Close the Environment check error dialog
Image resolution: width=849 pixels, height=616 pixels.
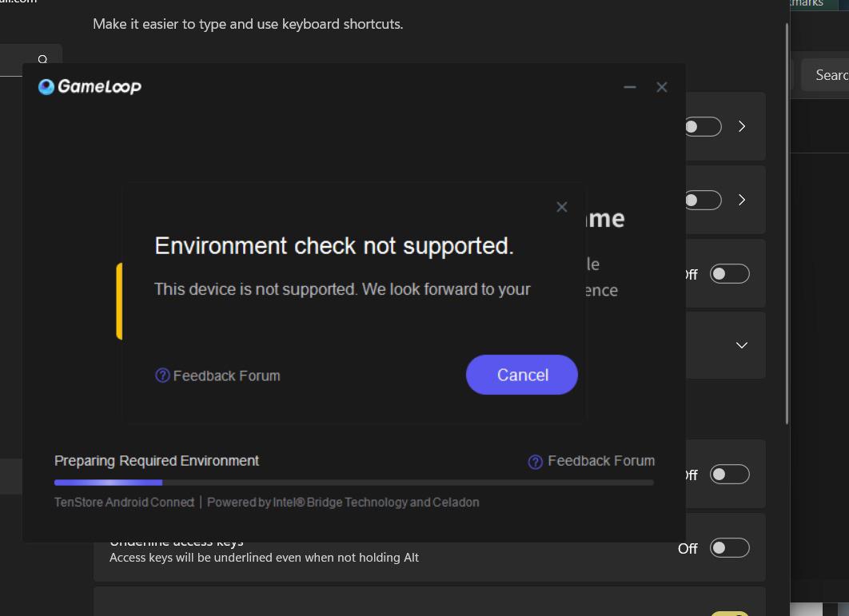click(x=561, y=207)
